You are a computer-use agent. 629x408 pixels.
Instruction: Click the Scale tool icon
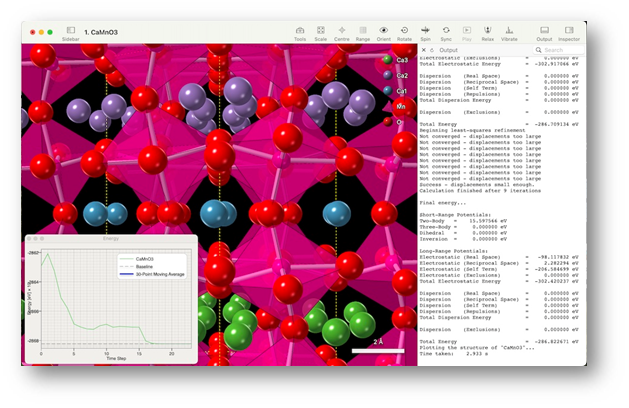(x=320, y=31)
